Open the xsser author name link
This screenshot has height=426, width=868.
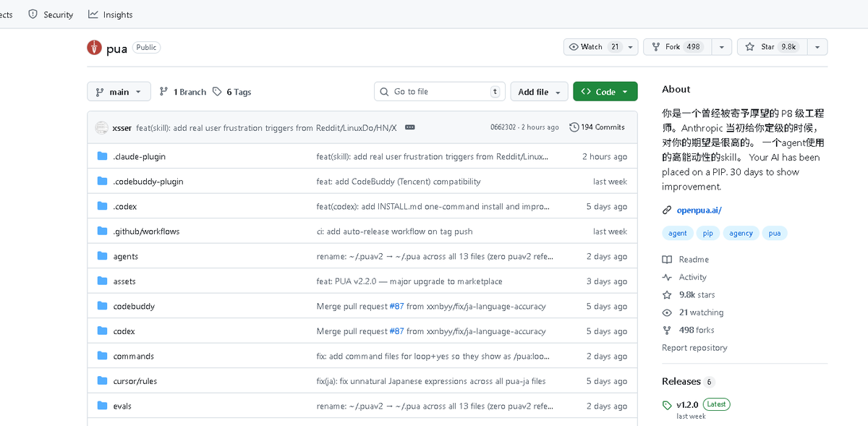122,128
